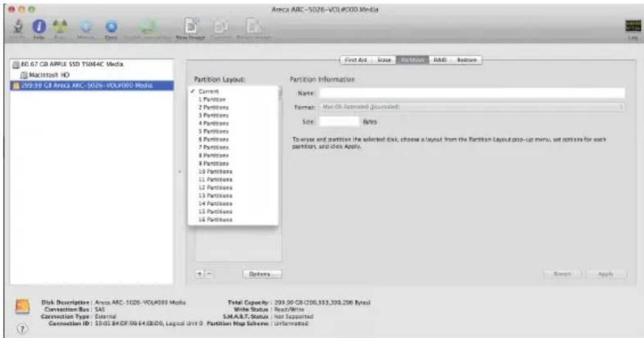Viewport: 644px width, 338px height.
Task: Choose 14 Partitions layout option
Action: [x=234, y=204]
